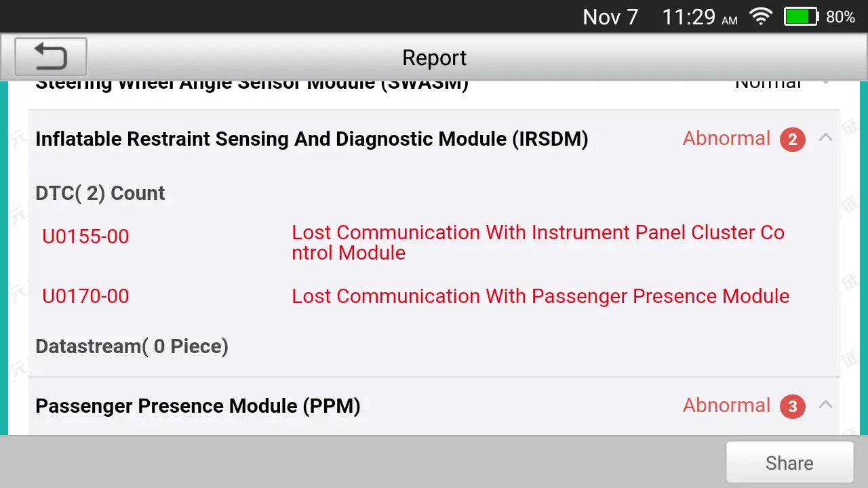Image resolution: width=868 pixels, height=488 pixels.
Task: Select the U0170-00 fault code
Action: 85,296
